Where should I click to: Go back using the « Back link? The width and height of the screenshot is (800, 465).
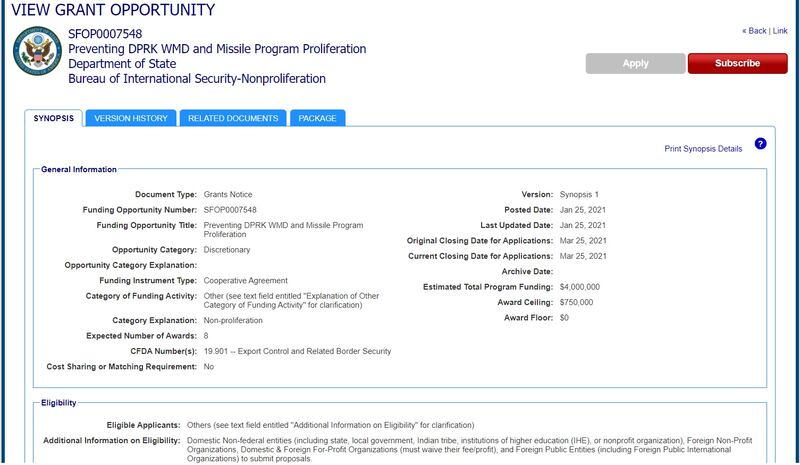753,31
